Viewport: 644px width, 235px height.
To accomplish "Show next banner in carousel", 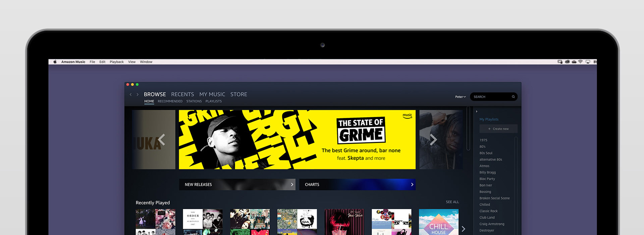I will tap(433, 140).
